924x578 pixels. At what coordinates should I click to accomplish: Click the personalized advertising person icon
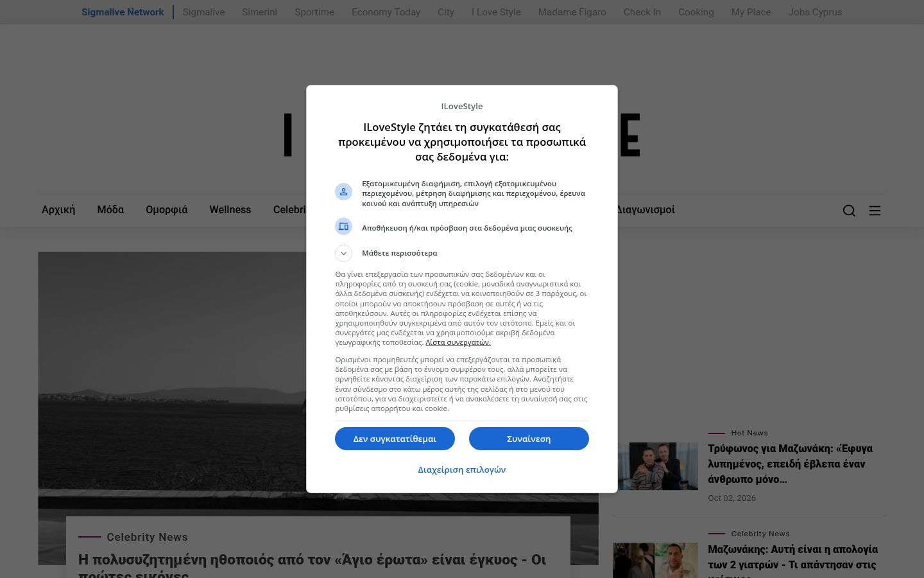(x=344, y=192)
